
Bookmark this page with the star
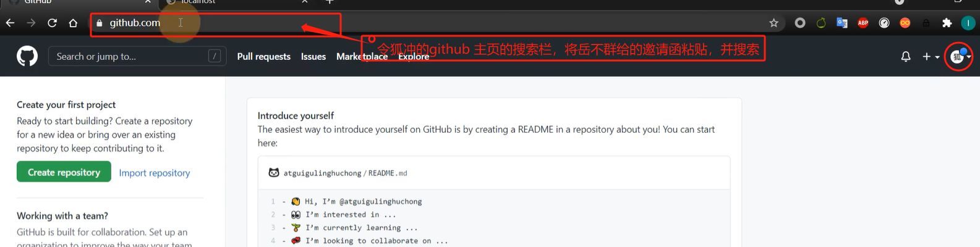[773, 23]
